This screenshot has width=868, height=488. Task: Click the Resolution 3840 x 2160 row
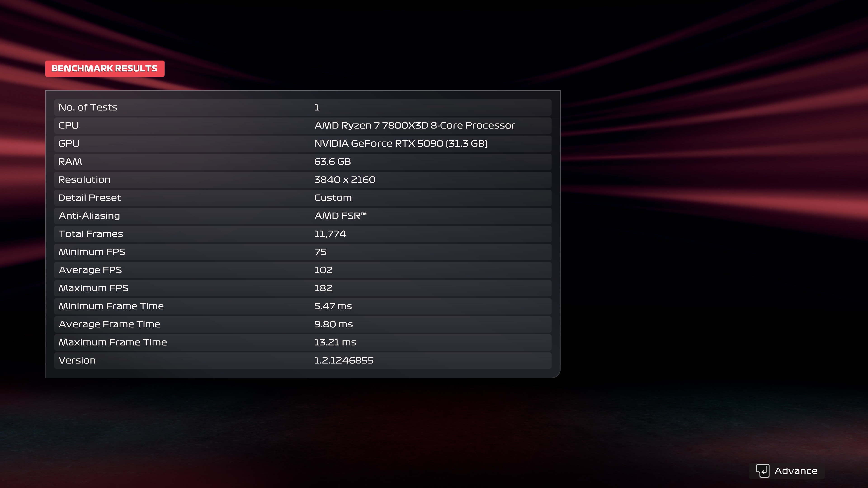pyautogui.click(x=302, y=180)
